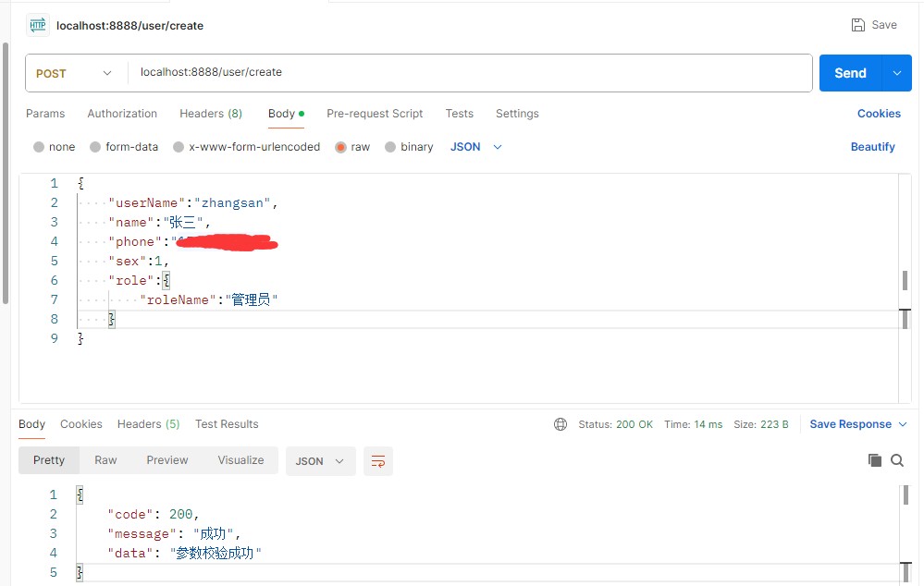
Task: Click the Cookies link
Action: tap(879, 113)
